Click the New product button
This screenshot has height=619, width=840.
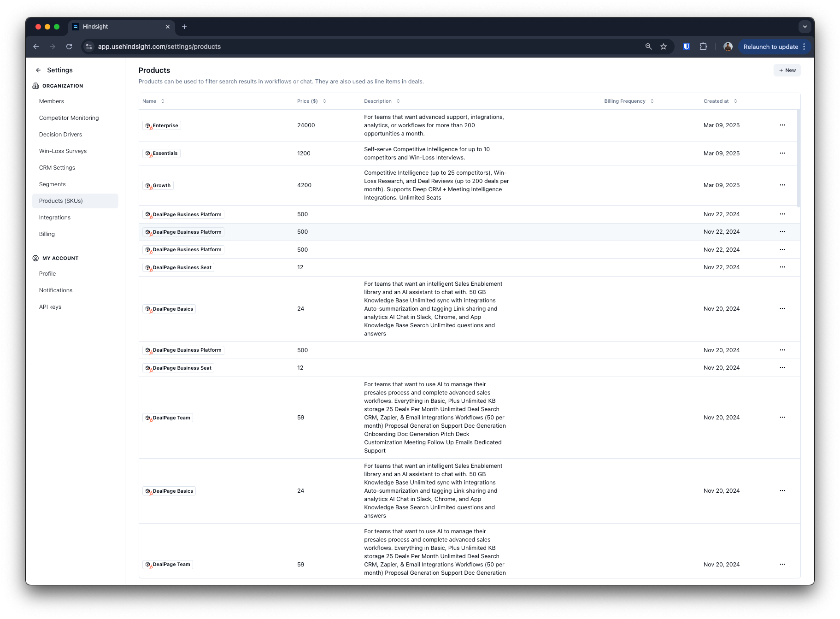[787, 70]
